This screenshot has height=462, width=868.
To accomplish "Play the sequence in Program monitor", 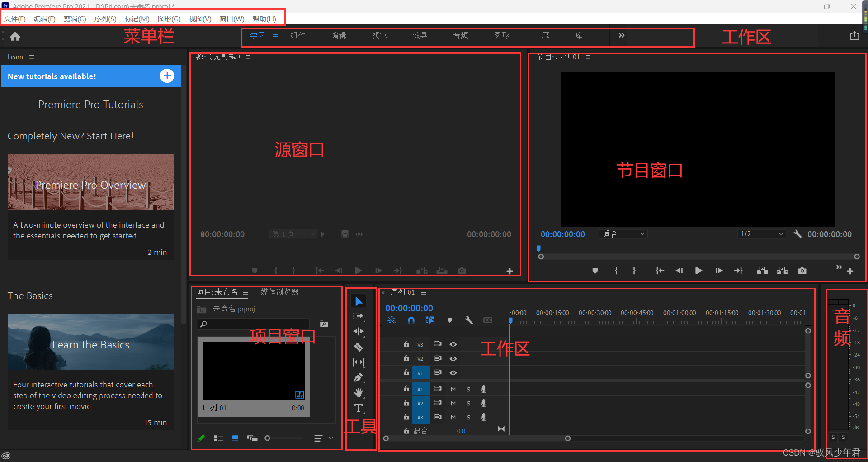I will point(698,271).
